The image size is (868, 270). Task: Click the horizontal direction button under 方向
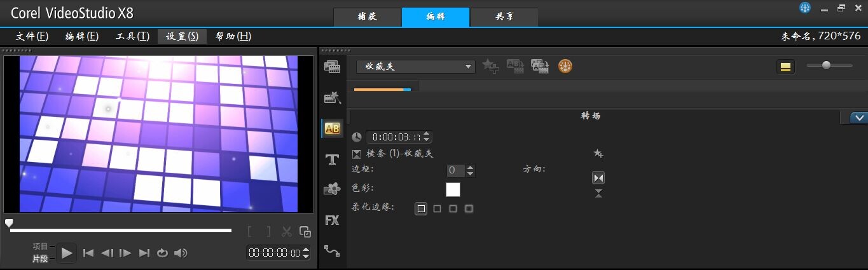(598, 177)
